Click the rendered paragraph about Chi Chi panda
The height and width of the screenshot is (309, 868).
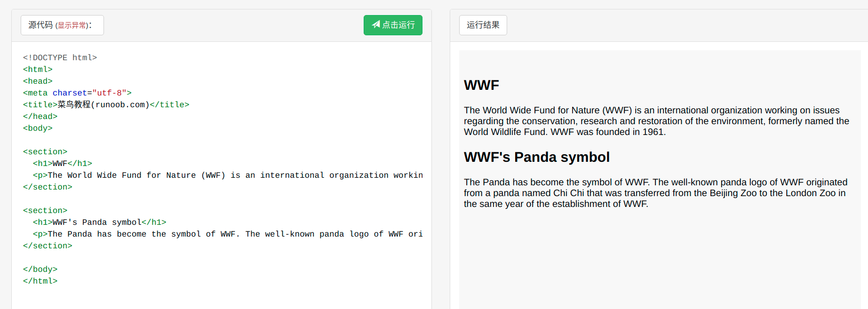point(655,193)
